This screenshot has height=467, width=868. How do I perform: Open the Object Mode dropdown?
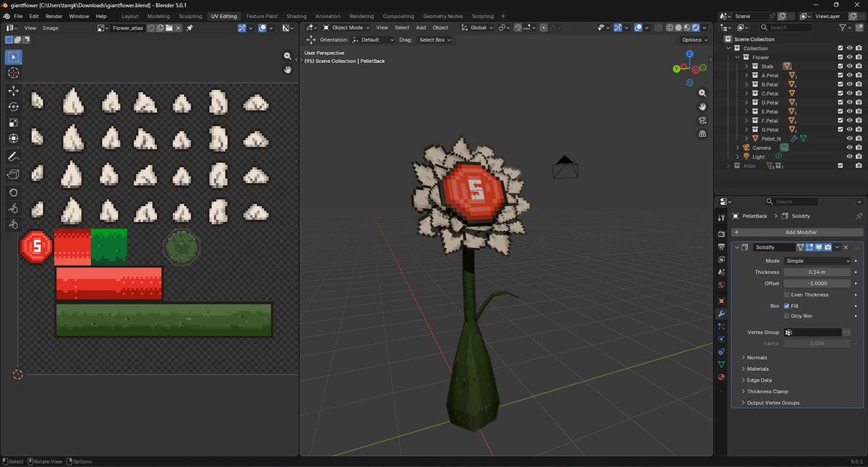346,28
